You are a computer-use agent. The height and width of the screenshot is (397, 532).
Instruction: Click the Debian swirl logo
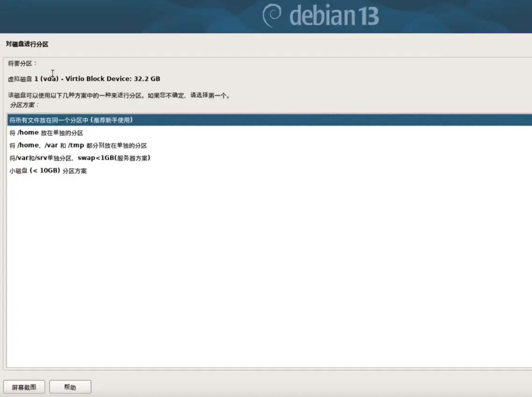273,16
